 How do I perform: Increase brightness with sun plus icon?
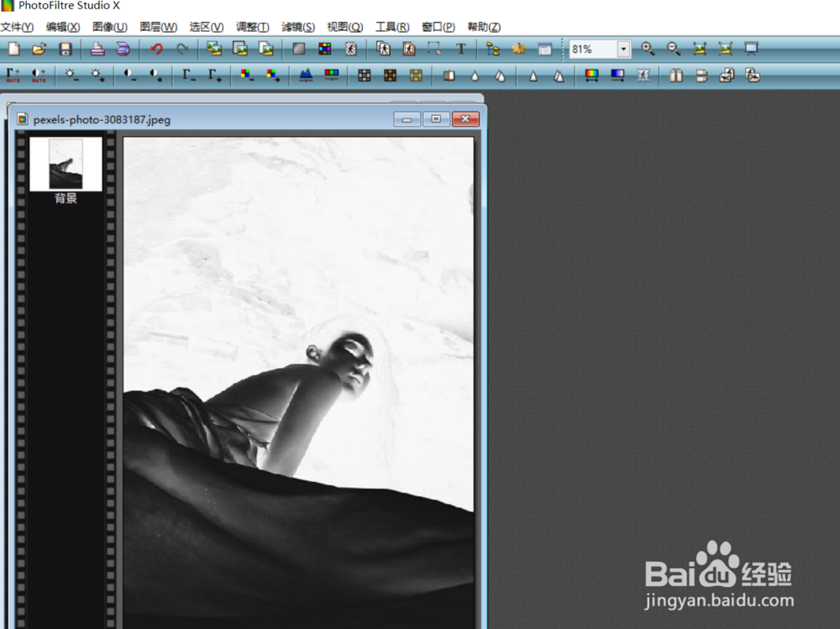(x=97, y=76)
